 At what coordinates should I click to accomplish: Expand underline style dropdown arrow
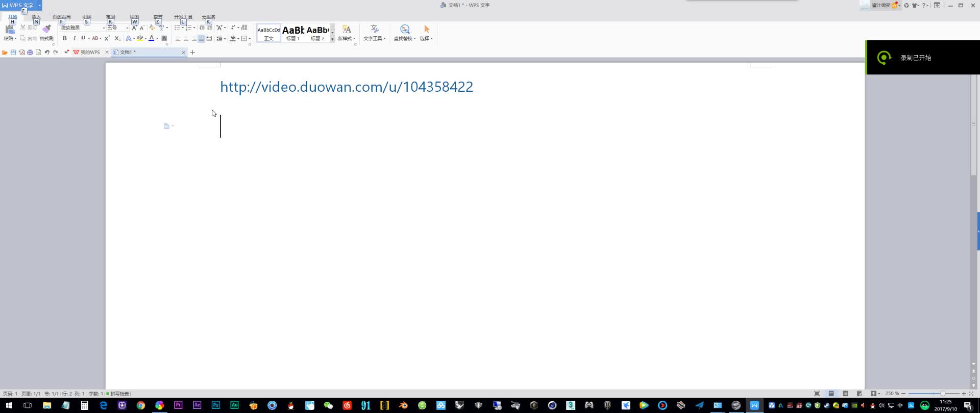coord(89,38)
